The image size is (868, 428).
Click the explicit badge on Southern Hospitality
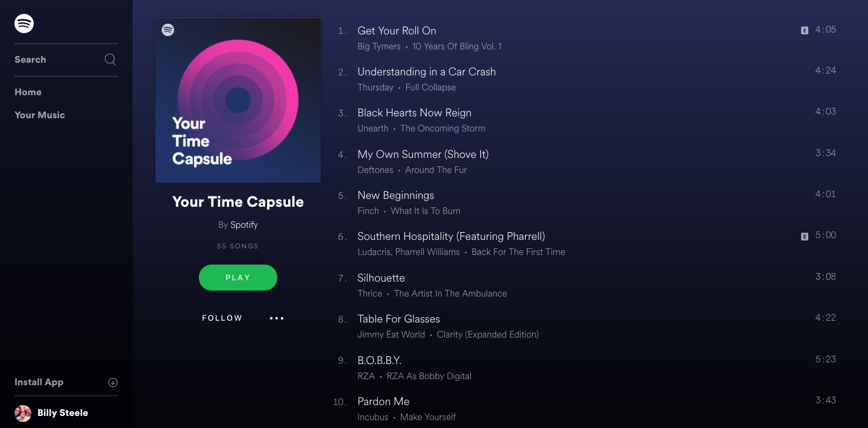click(x=804, y=237)
